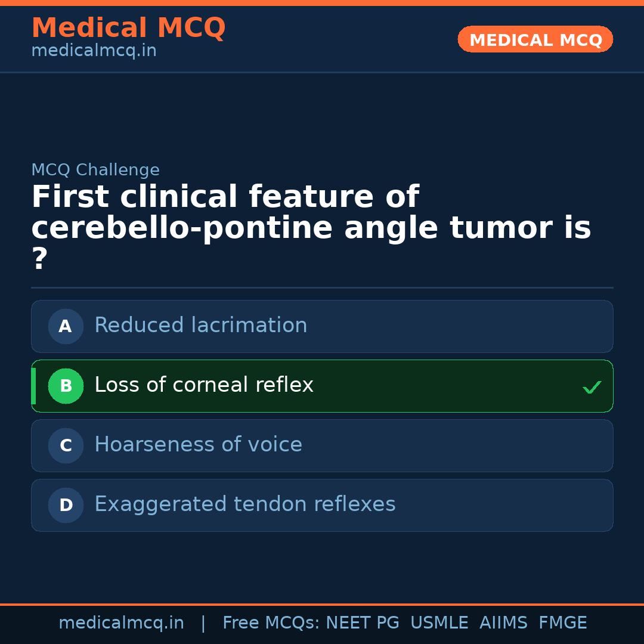Image resolution: width=644 pixels, height=644 pixels.
Task: Click the FMGE footer item
Action: pyautogui.click(x=562, y=623)
